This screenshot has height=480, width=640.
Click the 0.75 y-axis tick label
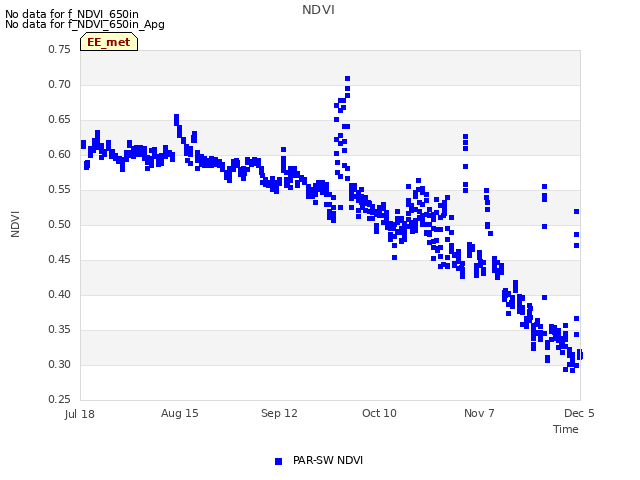coord(60,49)
